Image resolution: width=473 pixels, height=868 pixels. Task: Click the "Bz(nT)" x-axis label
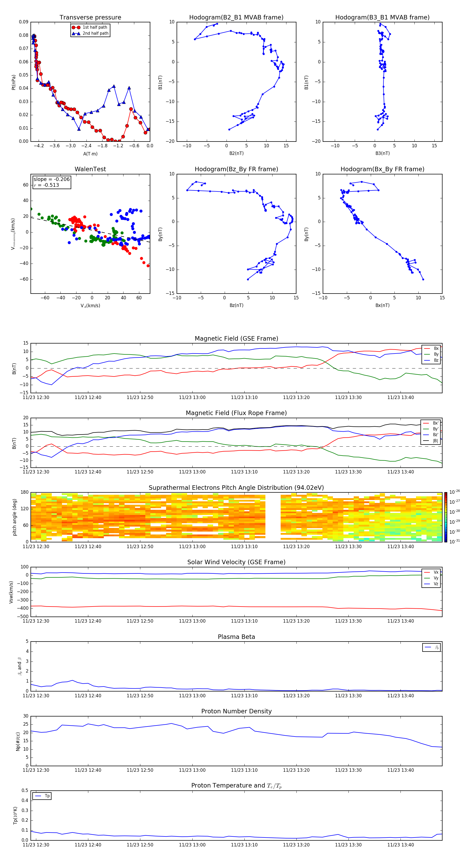236,306
